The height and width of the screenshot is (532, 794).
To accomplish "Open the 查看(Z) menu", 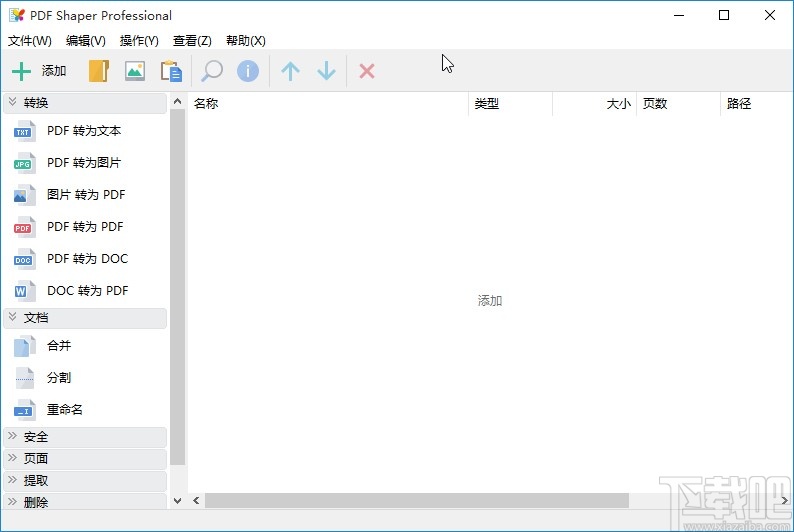I will coord(192,40).
